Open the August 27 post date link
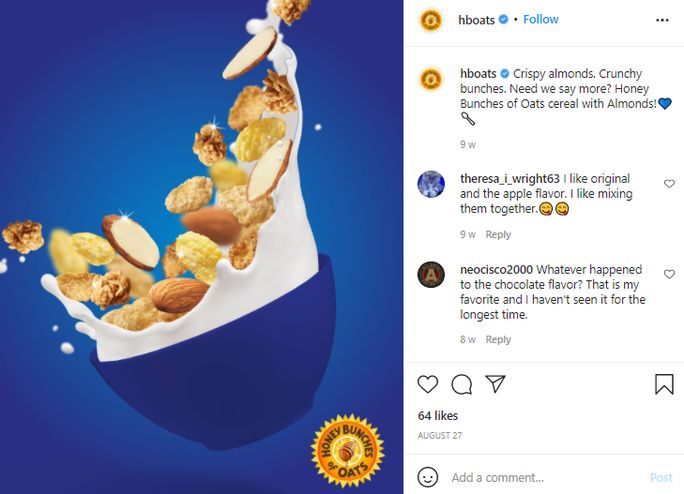684x494 pixels. [438, 436]
